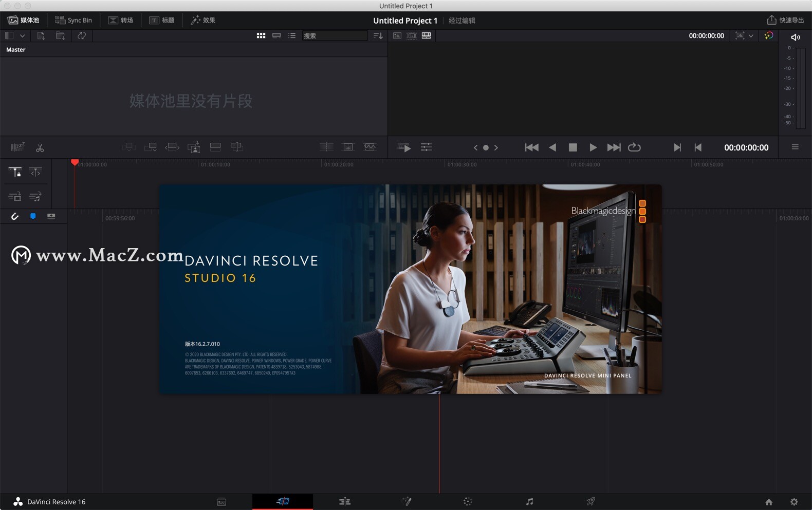812x510 pixels.
Task: Expand the bin list dropdown chevron
Action: [x=22, y=35]
